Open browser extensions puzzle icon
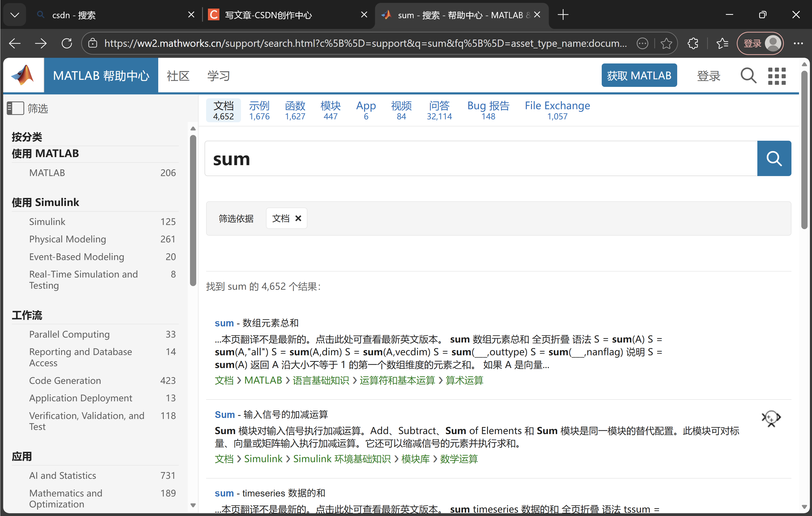Image resolution: width=812 pixels, height=516 pixels. tap(693, 43)
